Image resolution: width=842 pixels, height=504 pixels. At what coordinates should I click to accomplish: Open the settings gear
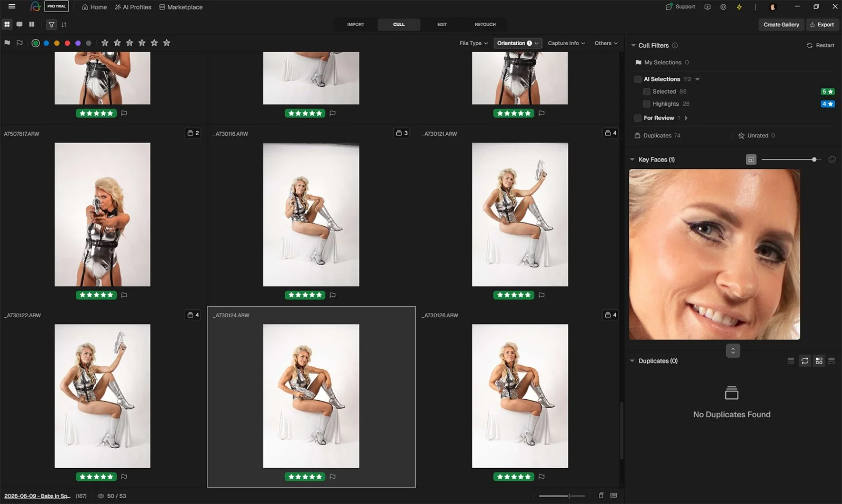point(723,7)
